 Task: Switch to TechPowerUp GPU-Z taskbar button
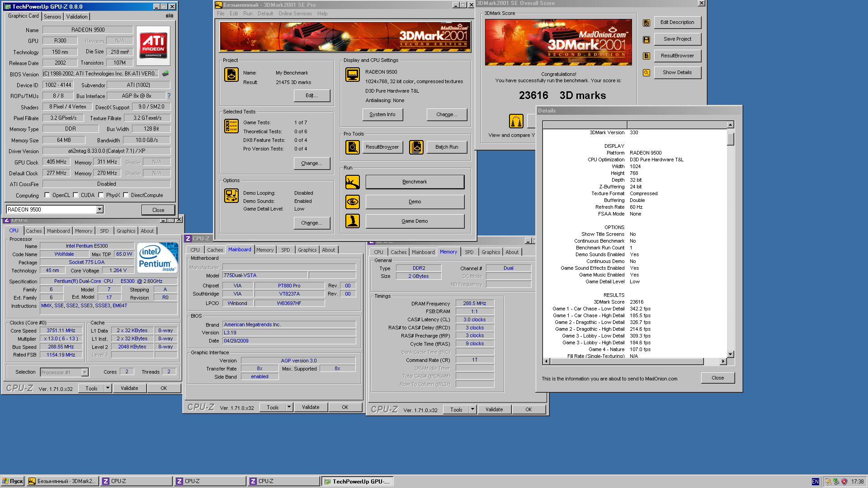[x=357, y=481]
